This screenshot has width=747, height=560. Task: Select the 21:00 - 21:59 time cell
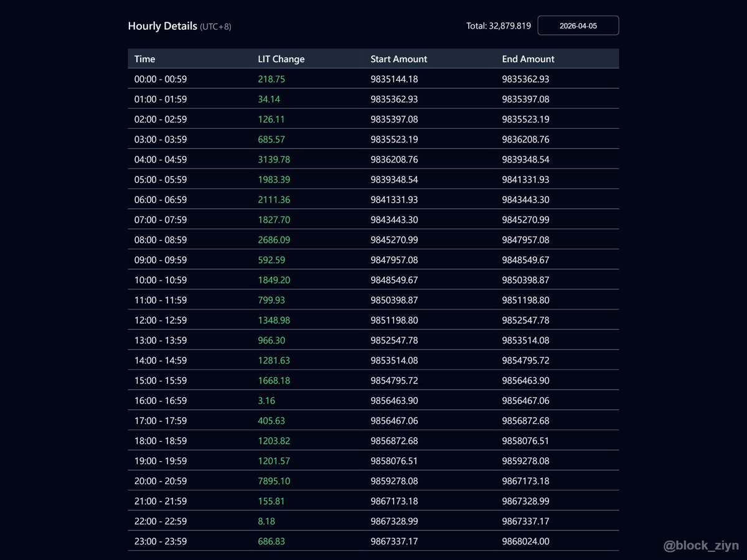click(x=161, y=501)
